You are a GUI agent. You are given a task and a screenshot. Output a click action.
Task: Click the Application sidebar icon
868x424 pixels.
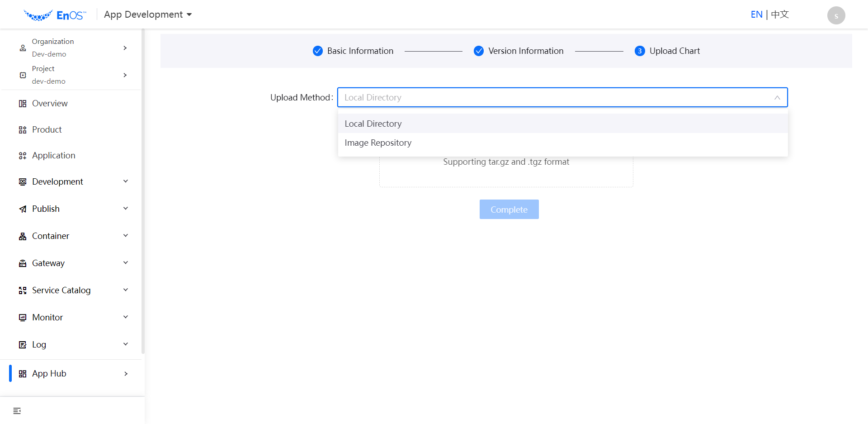point(23,156)
